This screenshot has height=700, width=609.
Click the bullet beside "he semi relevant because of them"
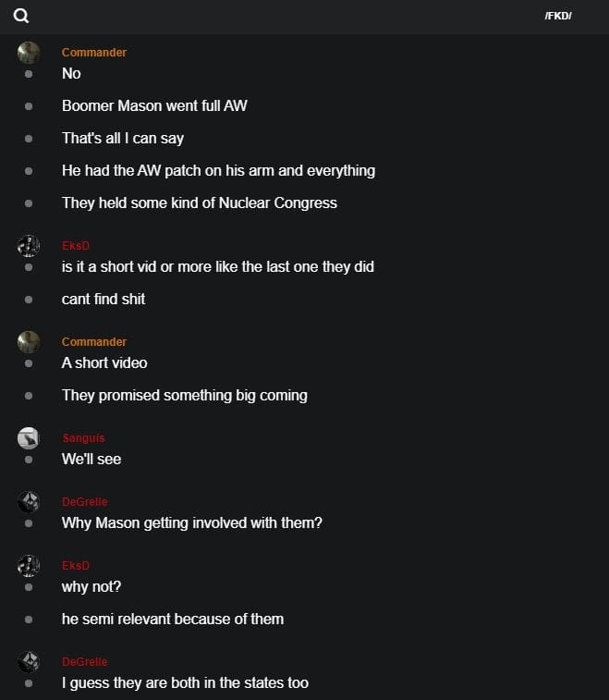click(29, 620)
